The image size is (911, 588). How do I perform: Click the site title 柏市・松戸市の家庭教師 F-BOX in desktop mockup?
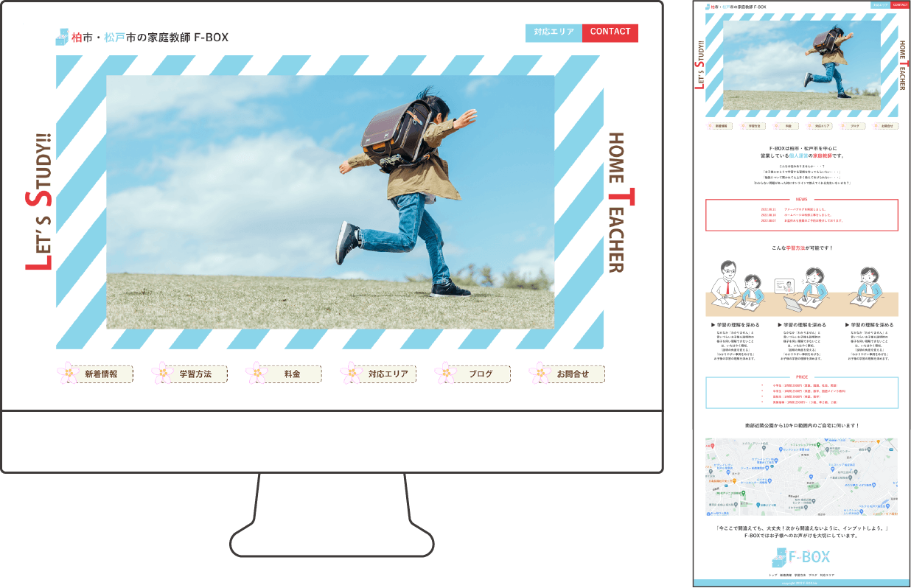[x=150, y=37]
